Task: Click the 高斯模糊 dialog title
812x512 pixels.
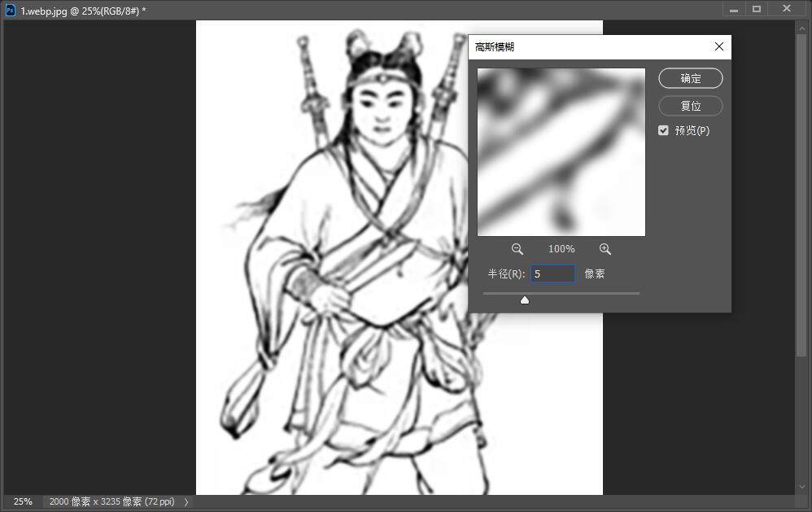Action: pyautogui.click(x=495, y=46)
